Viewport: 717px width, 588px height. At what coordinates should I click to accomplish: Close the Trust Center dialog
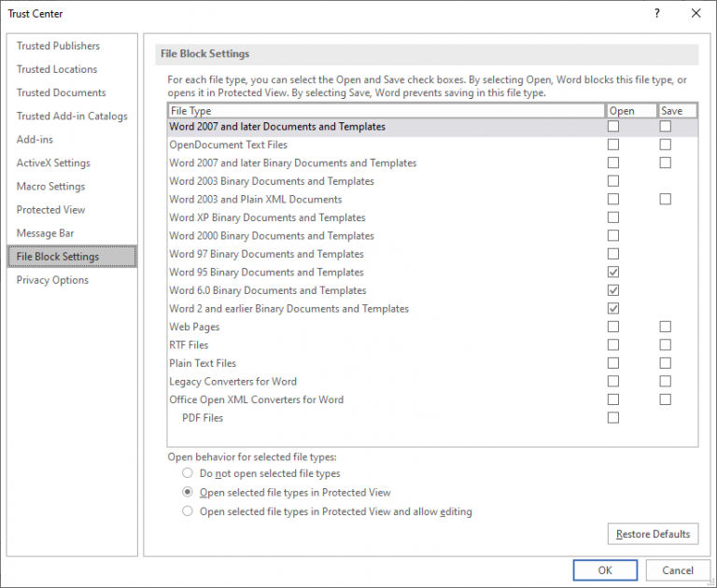point(696,13)
